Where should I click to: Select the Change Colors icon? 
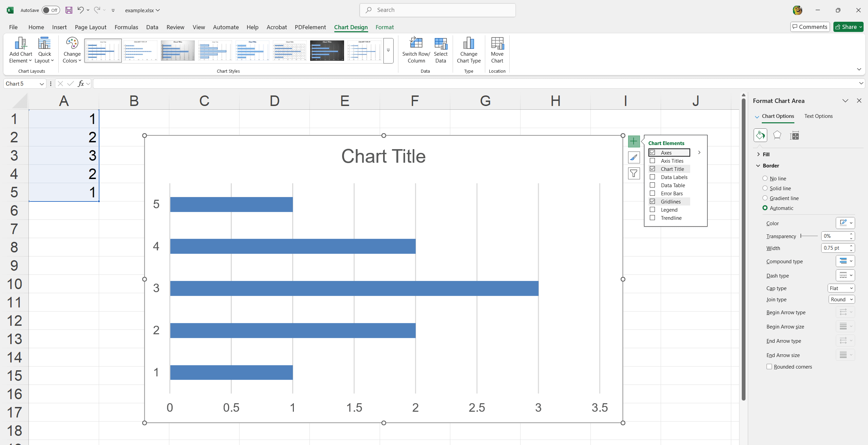click(71, 50)
